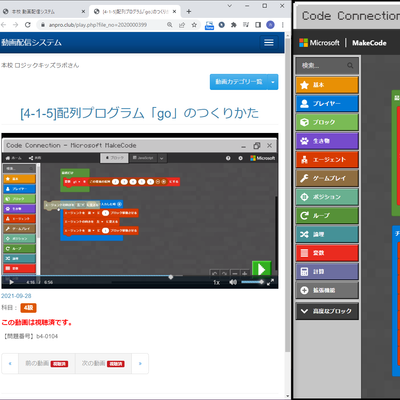Open the Chrome profile avatar
The height and width of the screenshot is (400, 400).
tap(270, 25)
